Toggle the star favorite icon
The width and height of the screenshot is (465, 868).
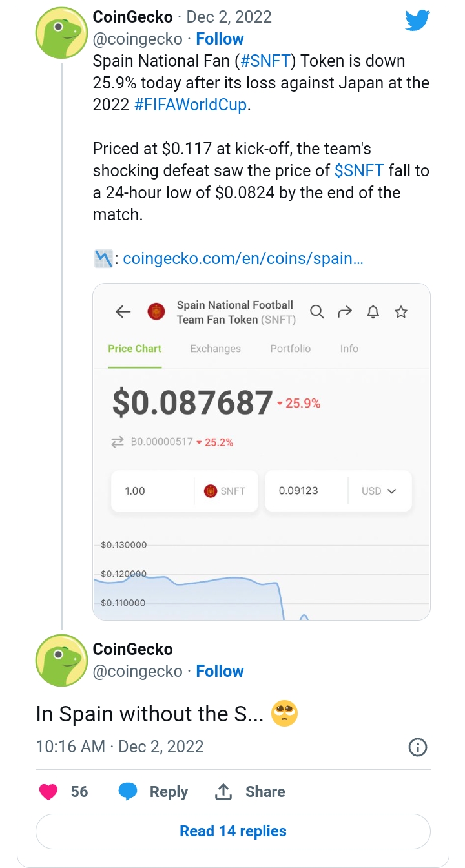tap(401, 313)
